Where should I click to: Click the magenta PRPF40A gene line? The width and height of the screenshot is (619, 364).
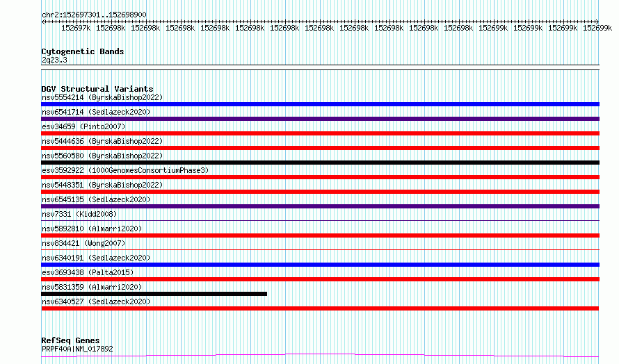coord(320,356)
